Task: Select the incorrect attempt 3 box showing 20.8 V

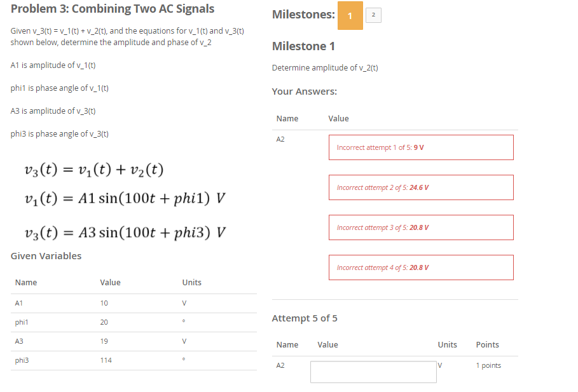Action: click(x=420, y=227)
